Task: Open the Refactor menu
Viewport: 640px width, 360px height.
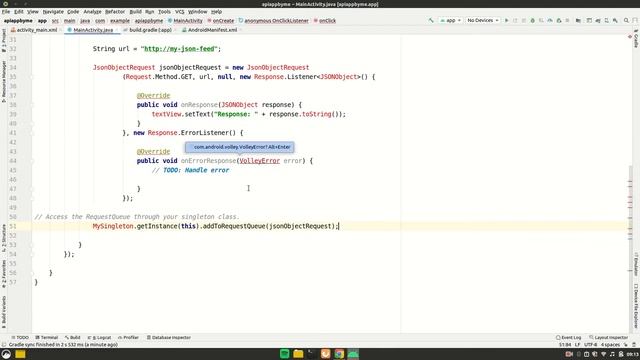Action: 115,12
